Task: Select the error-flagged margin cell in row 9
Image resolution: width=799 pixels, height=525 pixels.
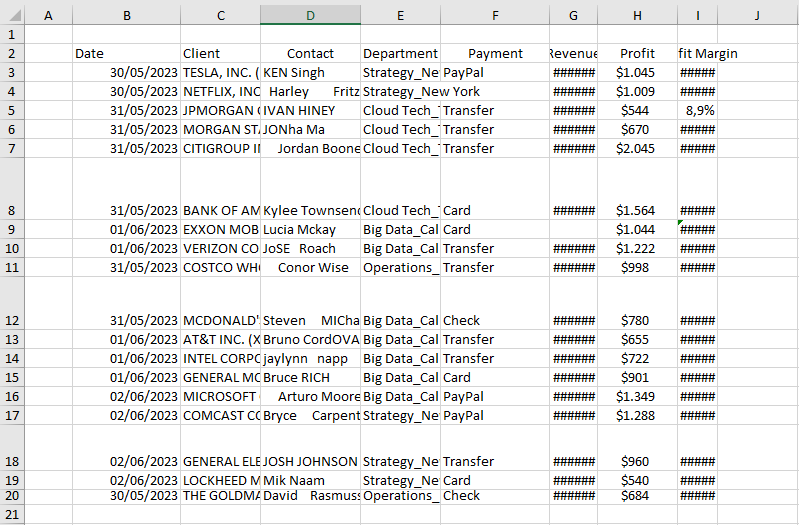Action: pyautogui.click(x=698, y=229)
